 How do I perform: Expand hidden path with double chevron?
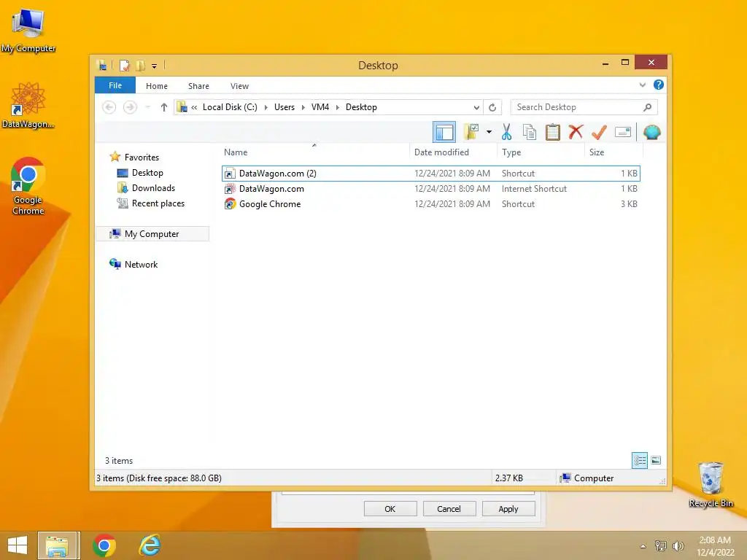point(194,107)
